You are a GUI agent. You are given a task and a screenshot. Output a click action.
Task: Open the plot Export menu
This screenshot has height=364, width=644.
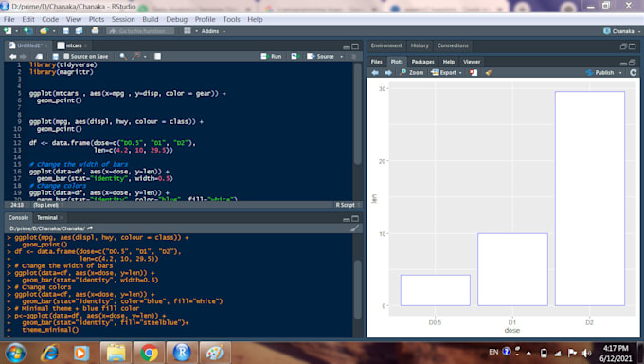446,72
